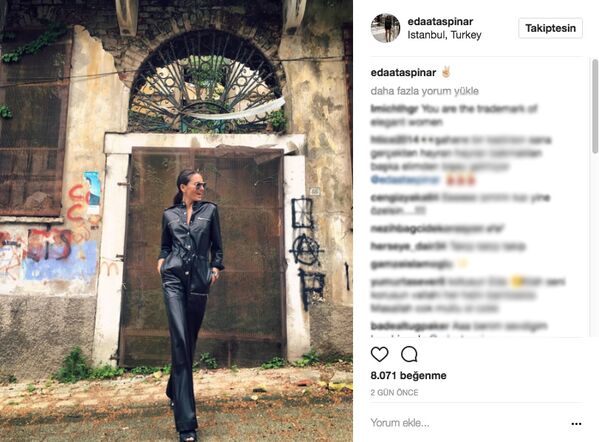This screenshot has height=442, width=599.
Task: Open the badeal... commenter username
Action: coord(410,326)
